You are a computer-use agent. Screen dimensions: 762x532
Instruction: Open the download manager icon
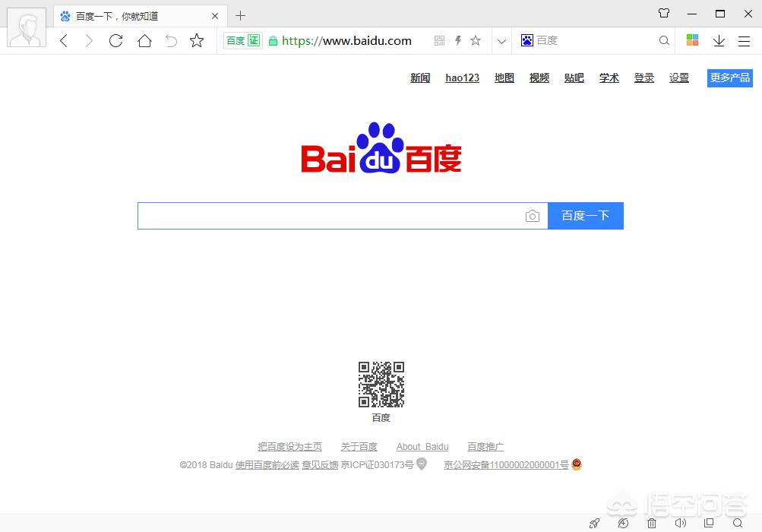point(719,40)
